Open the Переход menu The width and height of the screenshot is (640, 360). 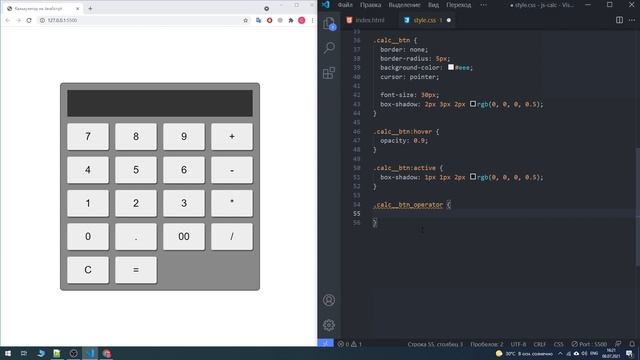pyautogui.click(x=458, y=5)
